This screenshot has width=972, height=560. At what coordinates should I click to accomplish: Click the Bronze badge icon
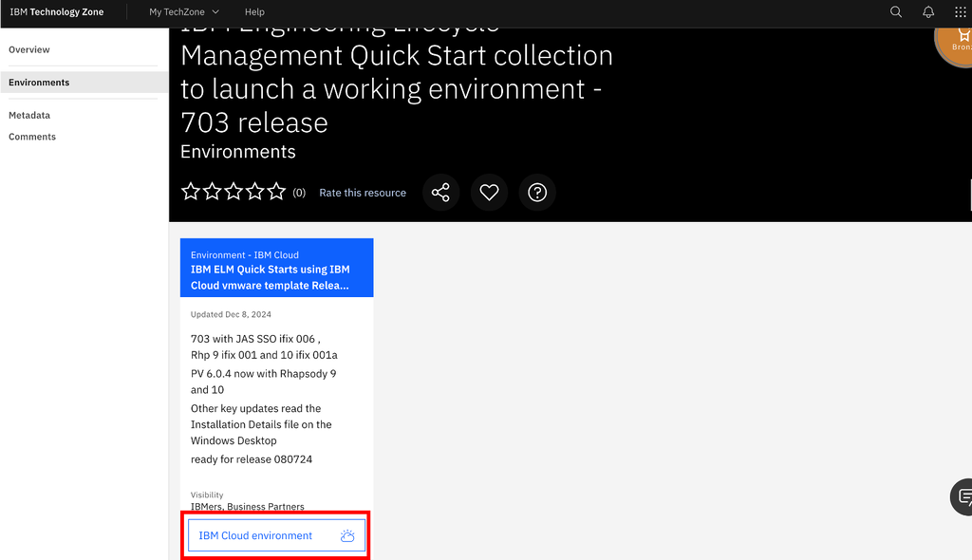(955, 42)
